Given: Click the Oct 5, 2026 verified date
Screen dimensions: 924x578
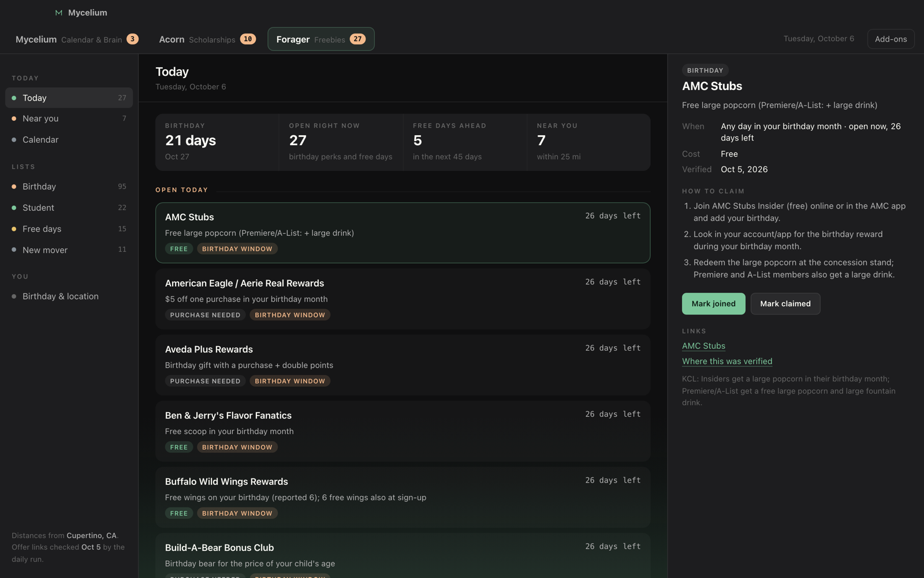Looking at the screenshot, I should tap(744, 169).
